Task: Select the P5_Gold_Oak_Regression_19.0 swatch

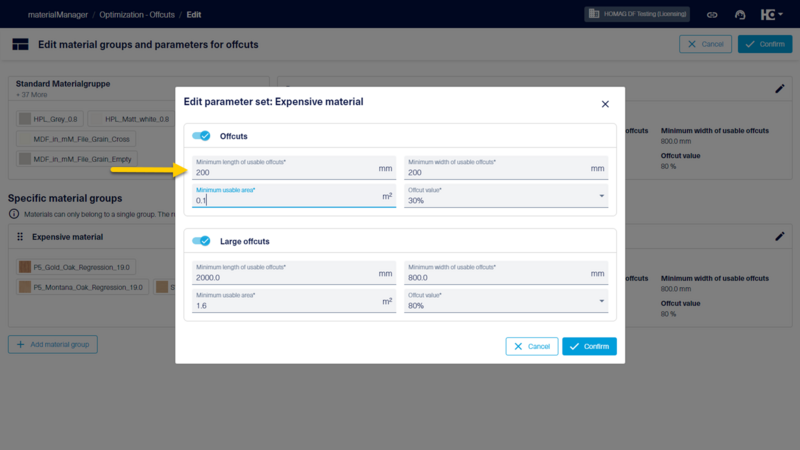Action: click(x=25, y=267)
